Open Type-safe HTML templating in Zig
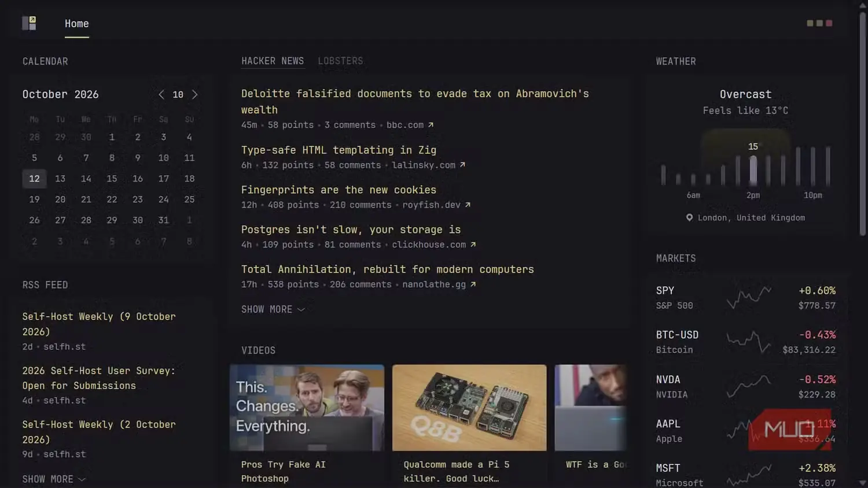 [339, 150]
